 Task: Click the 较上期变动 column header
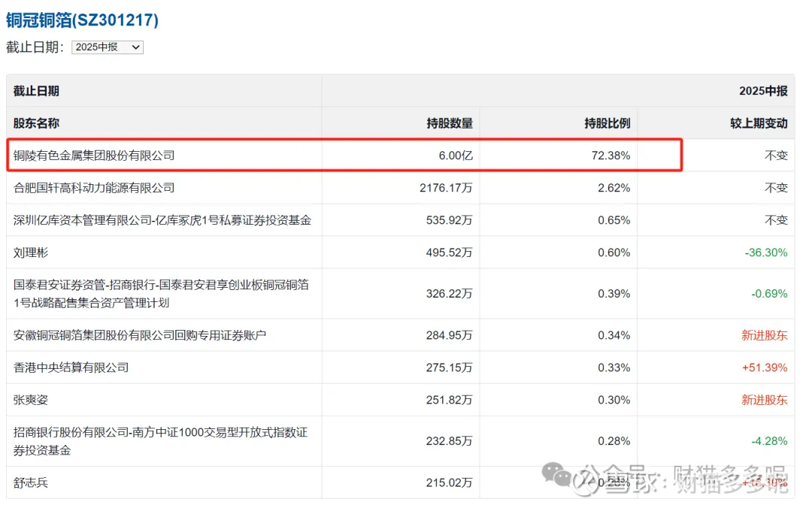click(x=759, y=123)
